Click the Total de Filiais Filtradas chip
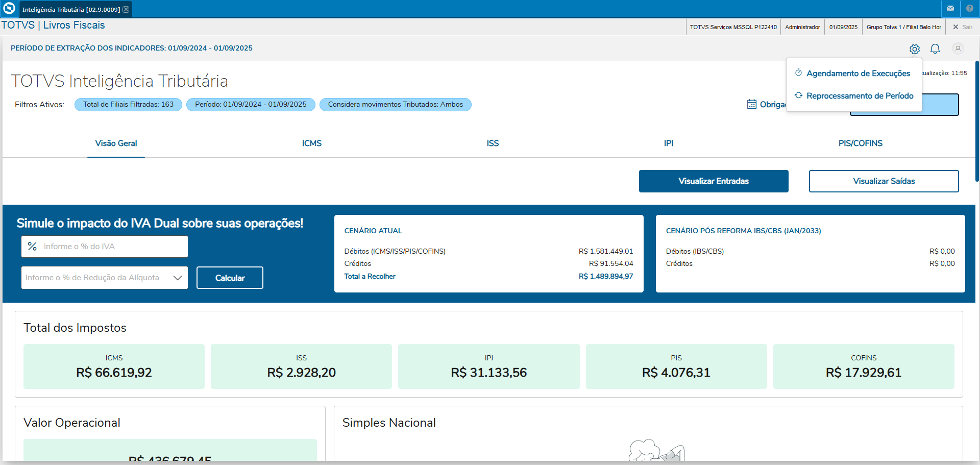This screenshot has width=980, height=465. click(x=128, y=105)
